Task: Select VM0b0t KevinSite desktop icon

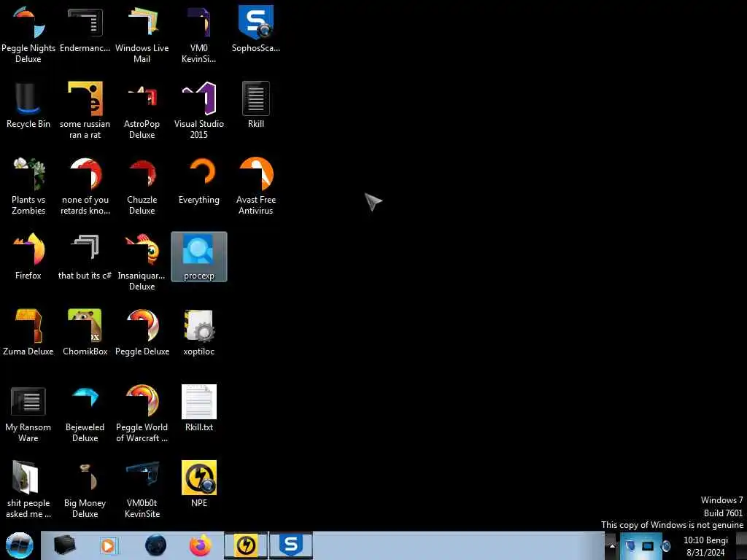Action: (x=142, y=489)
